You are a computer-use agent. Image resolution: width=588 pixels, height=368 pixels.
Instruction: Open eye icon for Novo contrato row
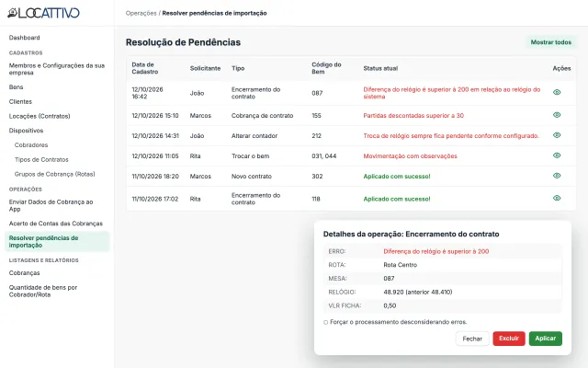coord(557,176)
